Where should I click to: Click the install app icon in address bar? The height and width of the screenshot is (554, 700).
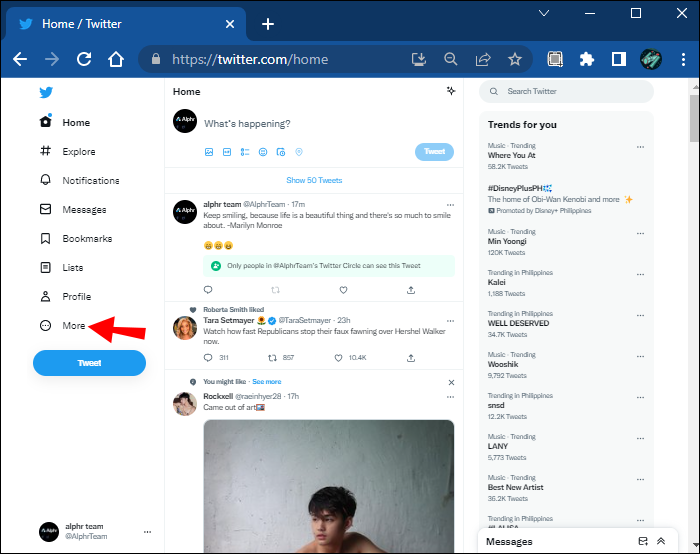tap(419, 59)
